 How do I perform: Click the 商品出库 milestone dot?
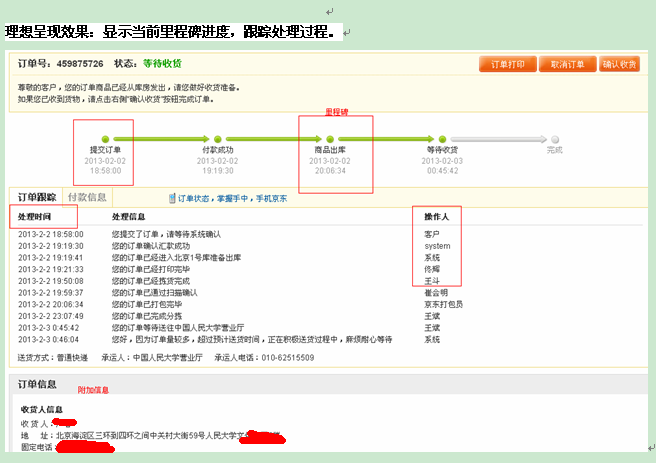(x=330, y=139)
